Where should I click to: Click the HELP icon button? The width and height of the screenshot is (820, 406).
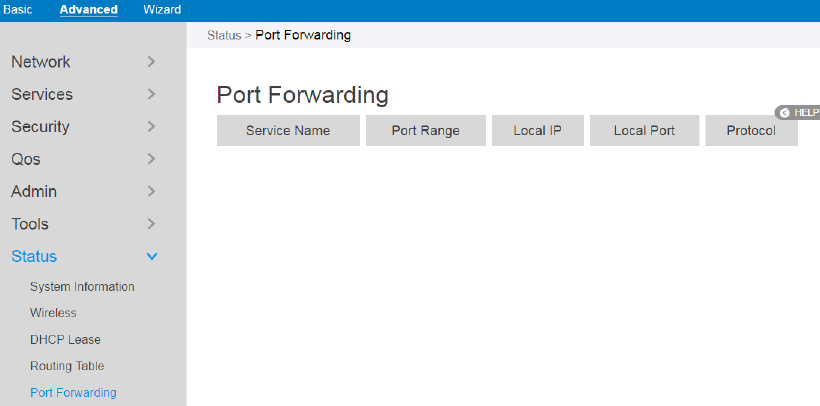click(785, 113)
